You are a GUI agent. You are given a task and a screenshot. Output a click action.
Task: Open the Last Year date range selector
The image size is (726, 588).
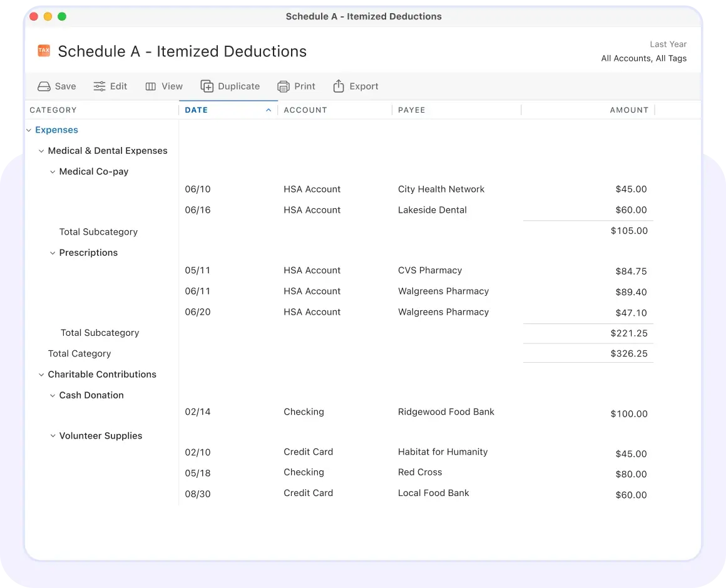[668, 44]
